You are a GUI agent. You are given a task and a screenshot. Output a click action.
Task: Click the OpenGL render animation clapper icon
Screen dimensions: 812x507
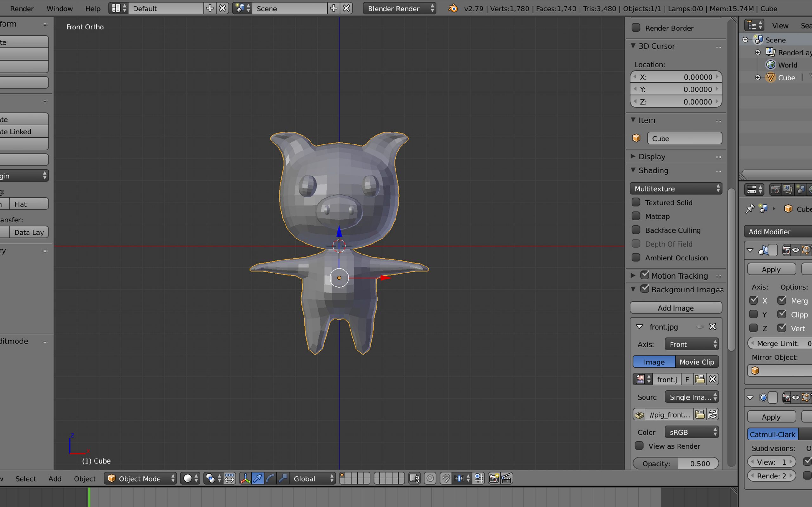(x=506, y=478)
